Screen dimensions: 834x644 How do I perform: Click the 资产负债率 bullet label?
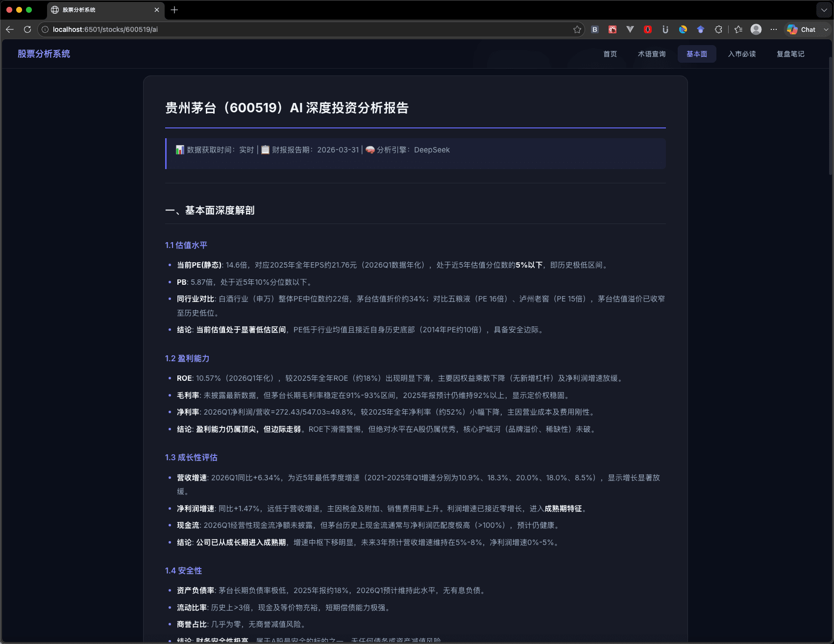pyautogui.click(x=196, y=591)
